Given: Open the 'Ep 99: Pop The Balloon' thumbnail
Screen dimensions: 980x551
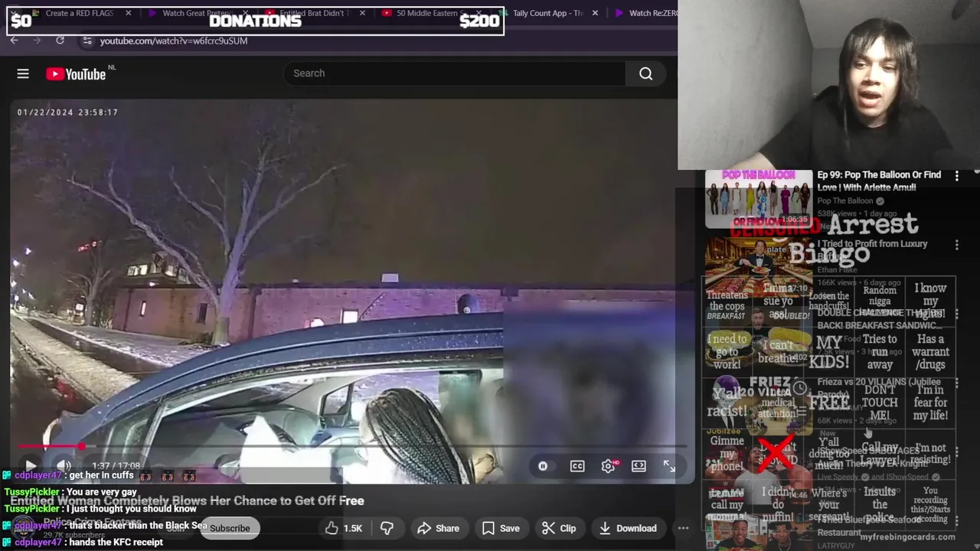Looking at the screenshot, I should (x=759, y=199).
